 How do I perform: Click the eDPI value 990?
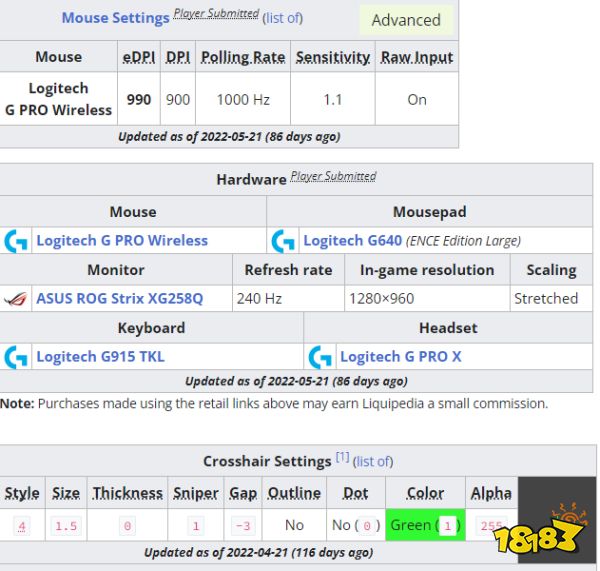point(139,100)
